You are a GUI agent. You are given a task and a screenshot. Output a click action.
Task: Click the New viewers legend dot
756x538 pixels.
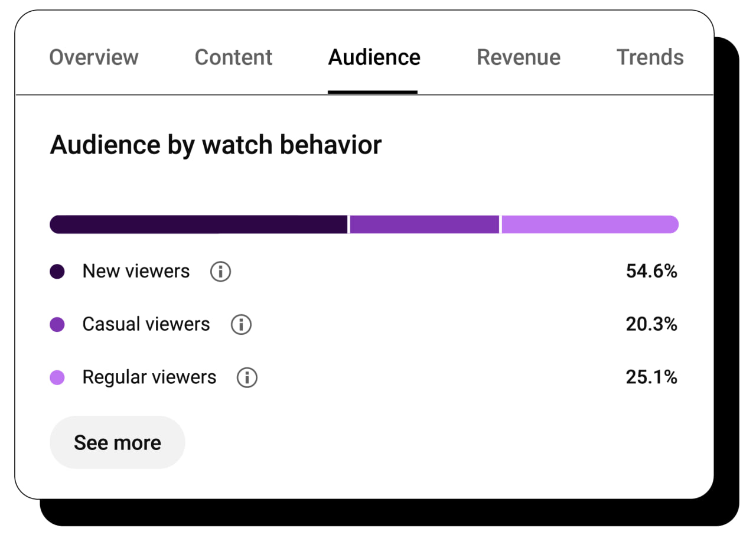point(57,272)
